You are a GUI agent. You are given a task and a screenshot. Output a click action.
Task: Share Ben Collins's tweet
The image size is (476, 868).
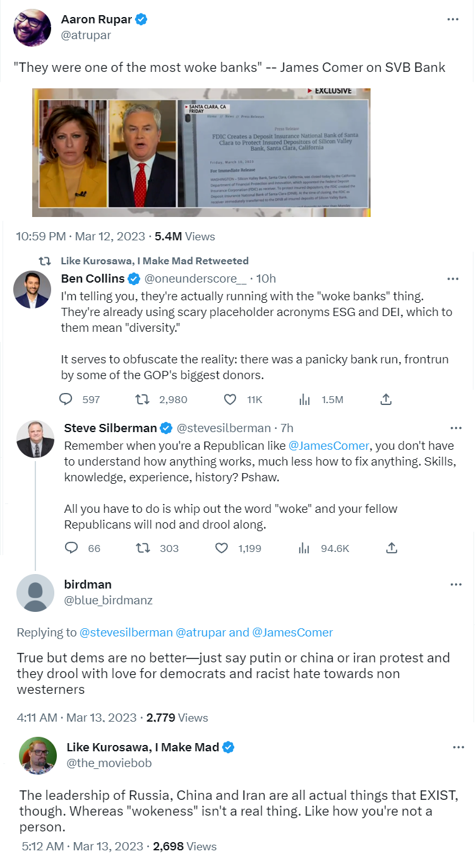click(386, 399)
